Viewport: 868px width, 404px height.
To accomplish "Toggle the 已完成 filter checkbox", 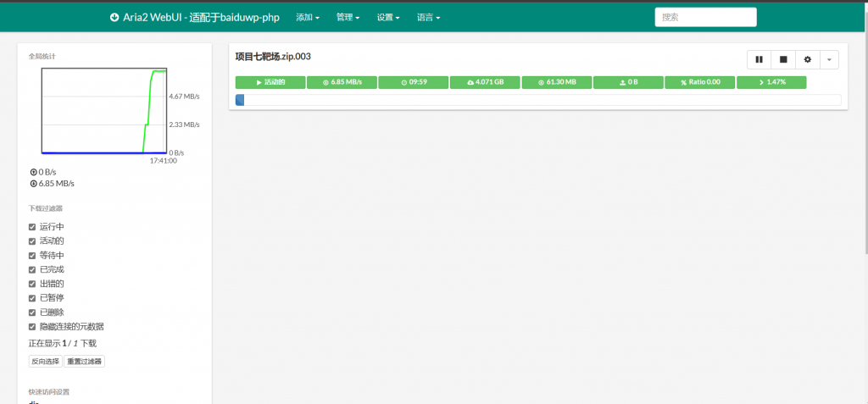I will pos(32,269).
